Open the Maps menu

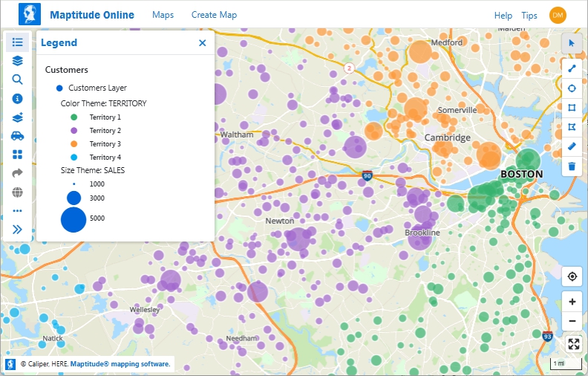click(163, 15)
